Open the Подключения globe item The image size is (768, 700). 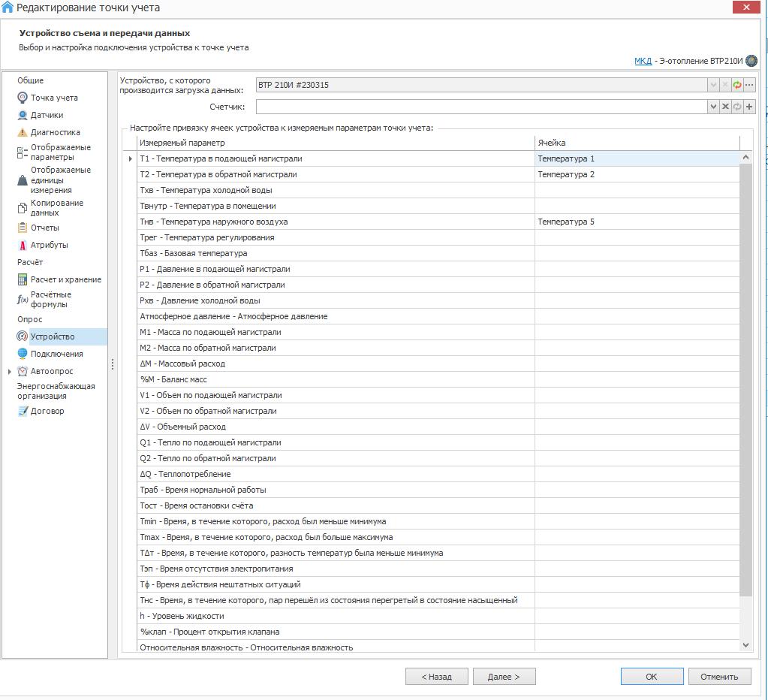(56, 354)
